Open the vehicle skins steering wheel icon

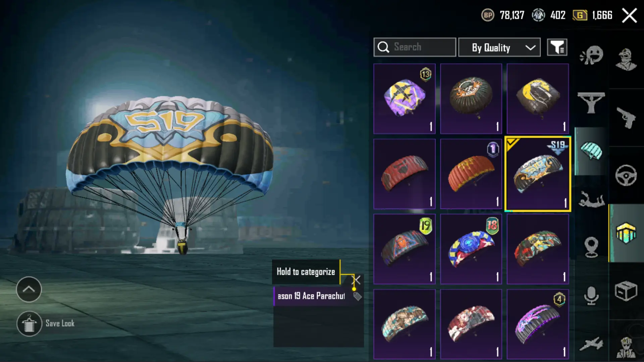pos(626,175)
